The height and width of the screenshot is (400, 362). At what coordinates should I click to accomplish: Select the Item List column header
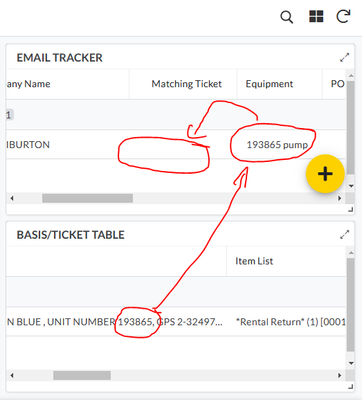click(286, 261)
